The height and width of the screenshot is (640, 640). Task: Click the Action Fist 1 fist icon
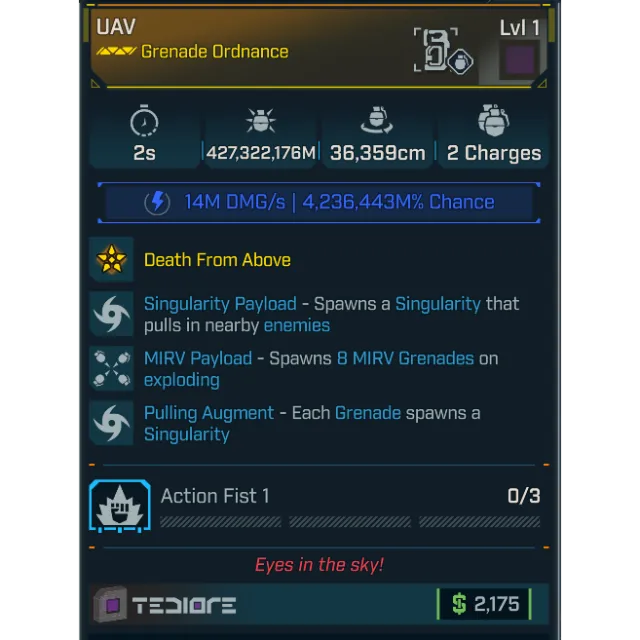pos(120,506)
